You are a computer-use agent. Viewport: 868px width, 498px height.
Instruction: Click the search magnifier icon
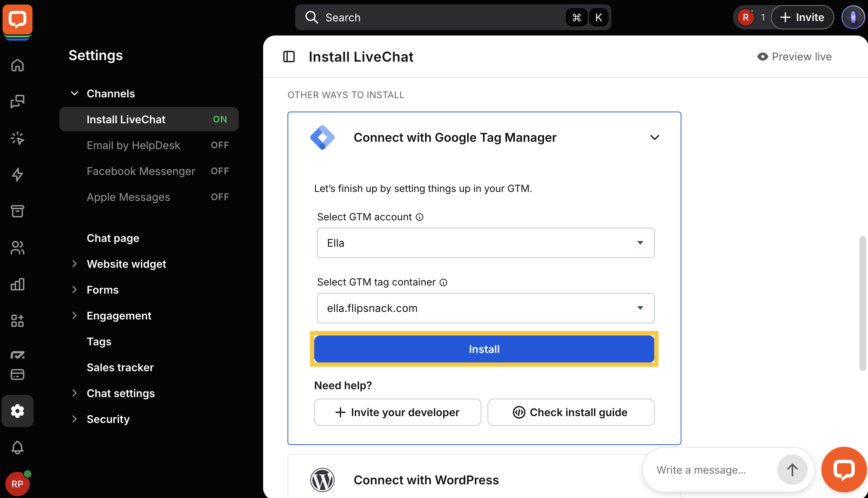312,17
